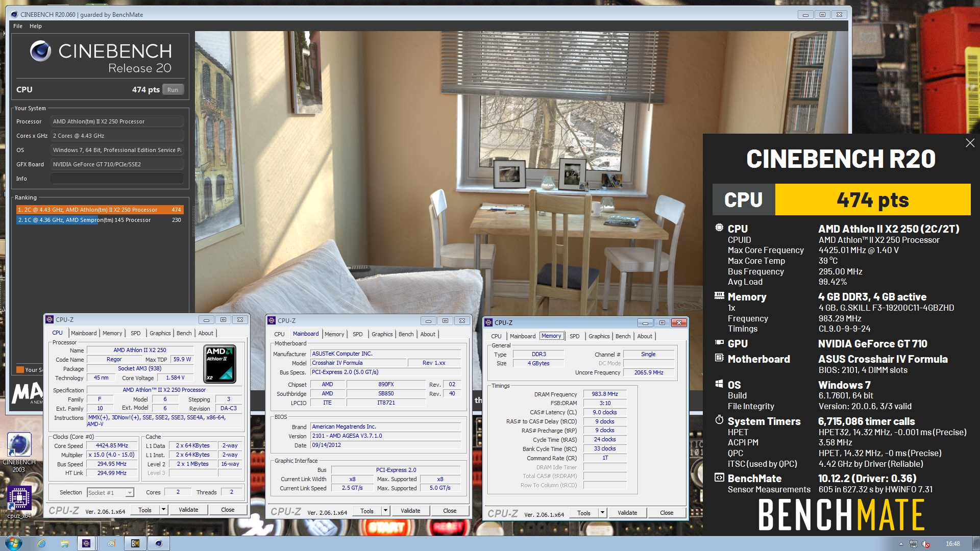
Task: Close the BenchMate result overlay
Action: [970, 143]
